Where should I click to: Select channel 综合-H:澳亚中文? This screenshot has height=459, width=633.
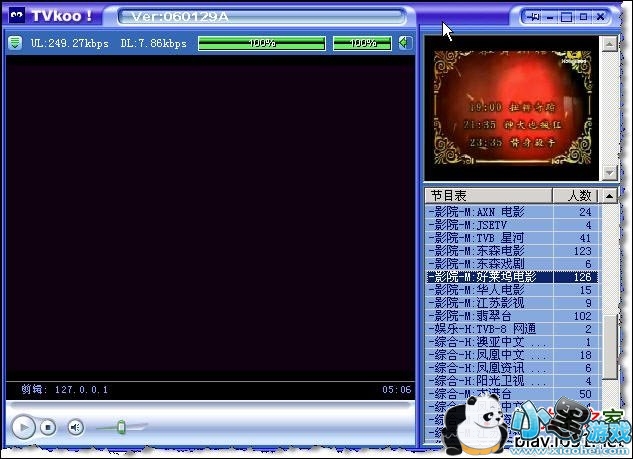coord(513,342)
